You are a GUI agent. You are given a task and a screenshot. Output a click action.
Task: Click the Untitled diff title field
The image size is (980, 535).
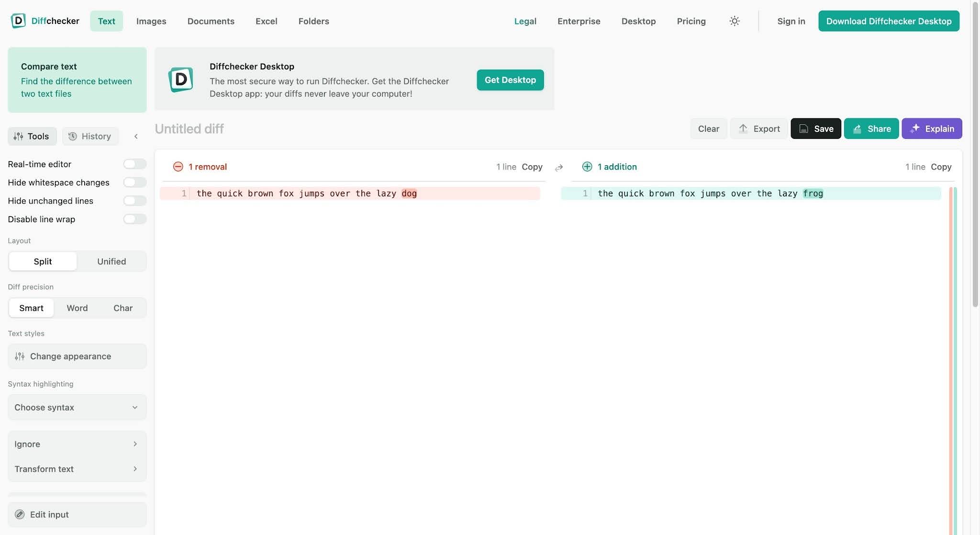coord(189,129)
